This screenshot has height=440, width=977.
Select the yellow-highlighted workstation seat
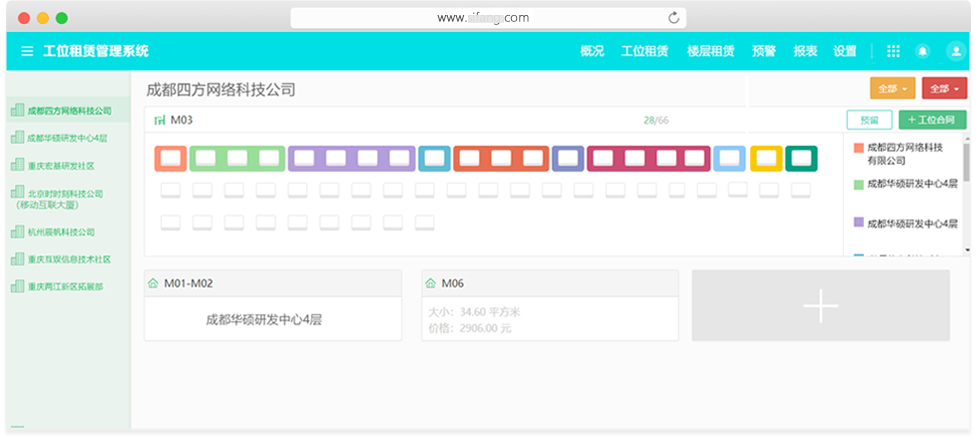pyautogui.click(x=766, y=158)
